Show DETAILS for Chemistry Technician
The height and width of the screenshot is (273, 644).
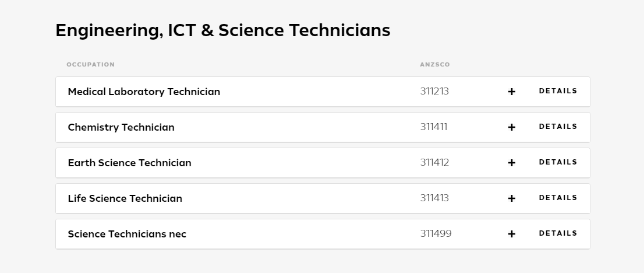pos(558,127)
